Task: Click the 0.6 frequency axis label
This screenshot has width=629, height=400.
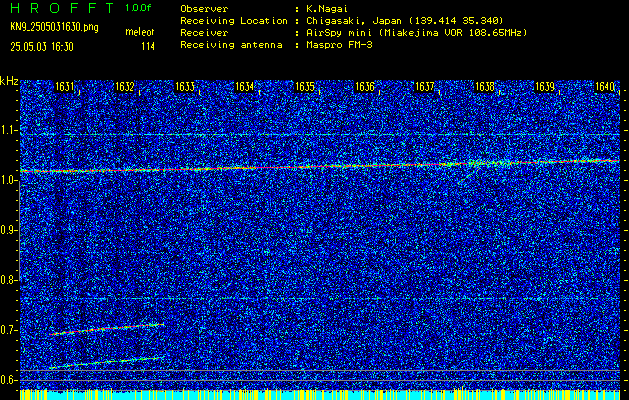Action: tap(8, 380)
